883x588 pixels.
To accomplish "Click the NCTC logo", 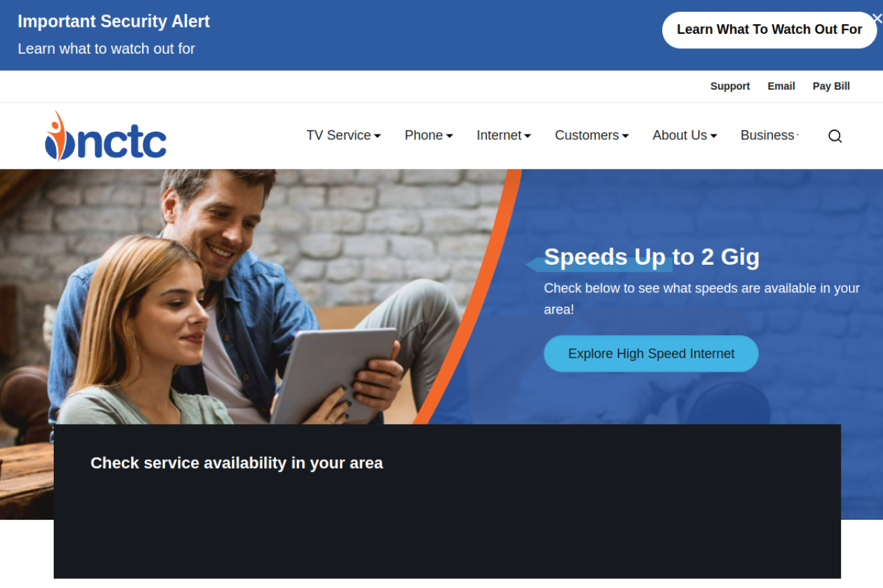I will 106,136.
